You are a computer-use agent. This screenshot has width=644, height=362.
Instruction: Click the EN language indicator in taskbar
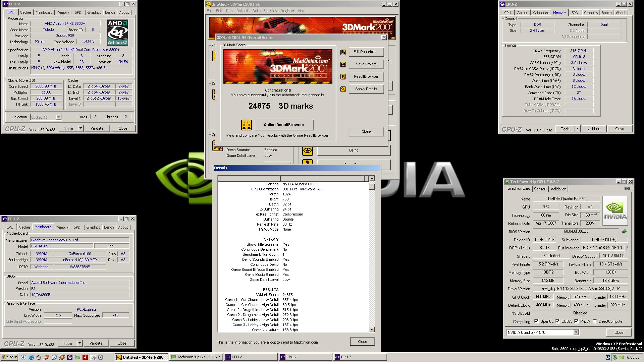coord(608,357)
